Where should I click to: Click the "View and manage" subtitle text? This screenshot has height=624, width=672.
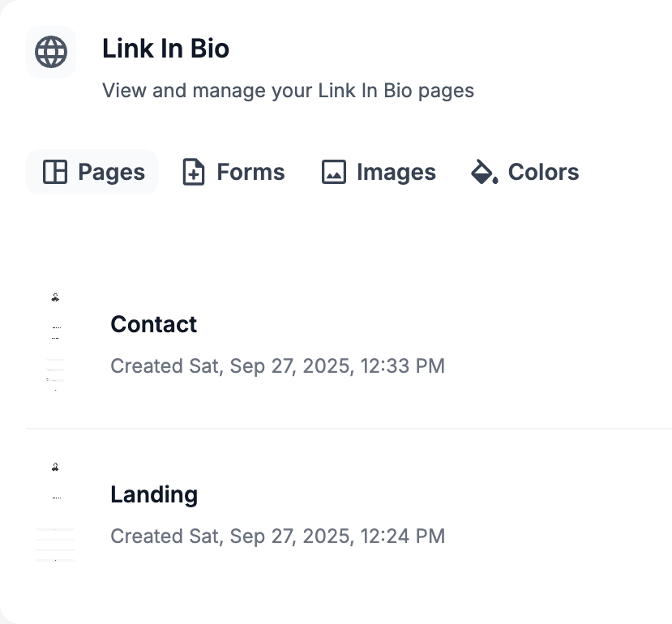pyautogui.click(x=288, y=90)
